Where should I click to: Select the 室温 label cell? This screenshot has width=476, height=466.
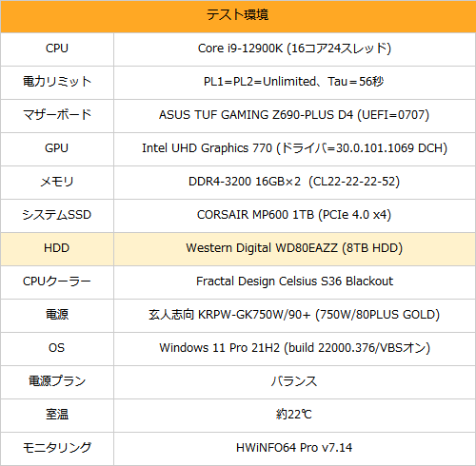coord(57,416)
